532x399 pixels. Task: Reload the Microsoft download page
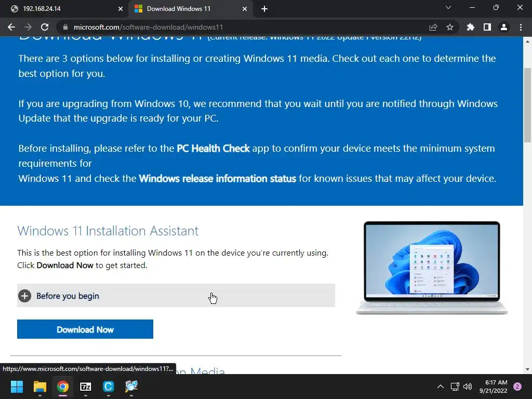pos(45,27)
